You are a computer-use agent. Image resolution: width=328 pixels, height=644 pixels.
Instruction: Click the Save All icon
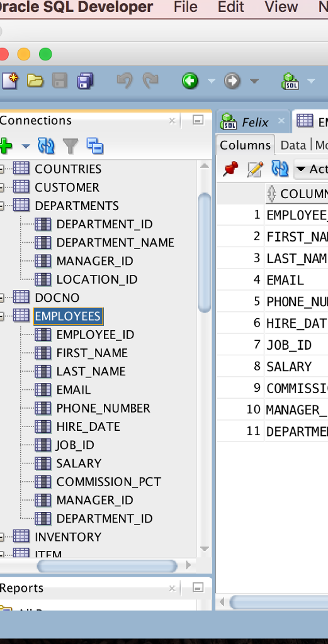tap(85, 81)
